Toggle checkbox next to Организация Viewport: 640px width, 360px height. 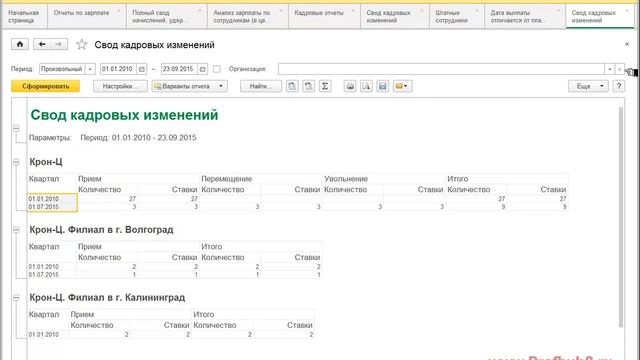tap(217, 69)
